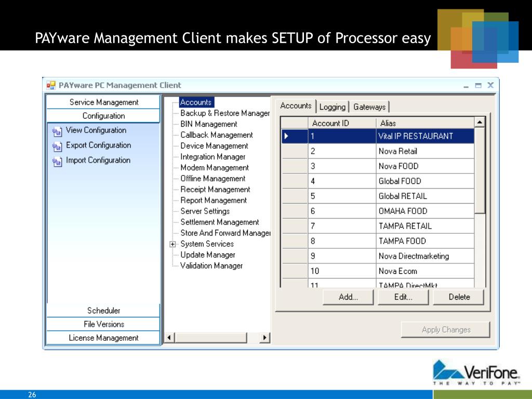Click Account ID cell 10
This screenshot has width=532, height=399.
[x=342, y=271]
